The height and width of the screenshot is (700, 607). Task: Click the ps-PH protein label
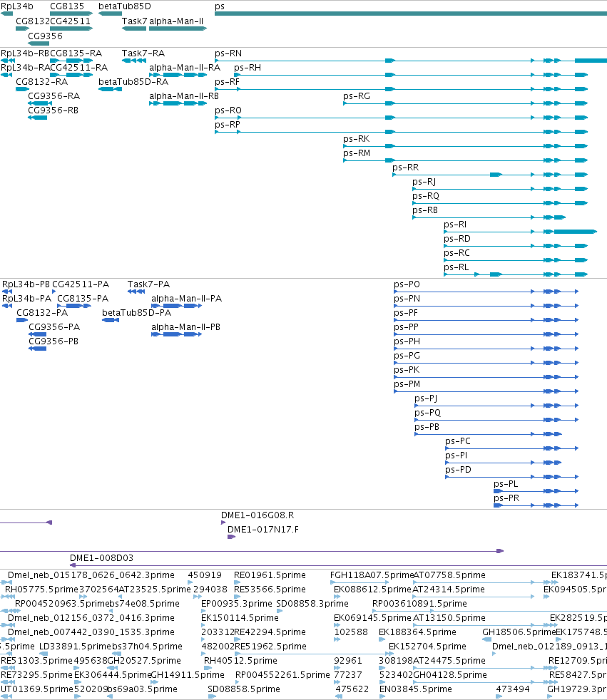tap(407, 341)
